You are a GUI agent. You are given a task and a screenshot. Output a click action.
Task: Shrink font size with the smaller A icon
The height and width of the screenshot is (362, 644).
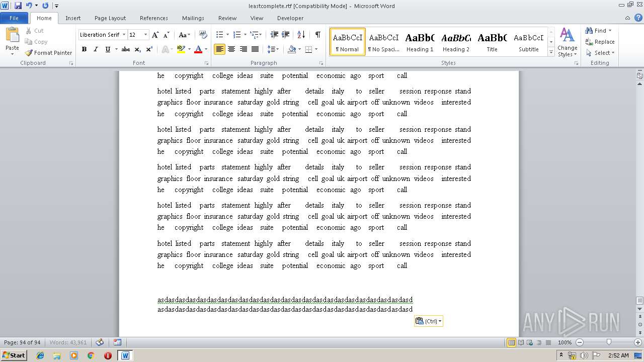(x=166, y=35)
